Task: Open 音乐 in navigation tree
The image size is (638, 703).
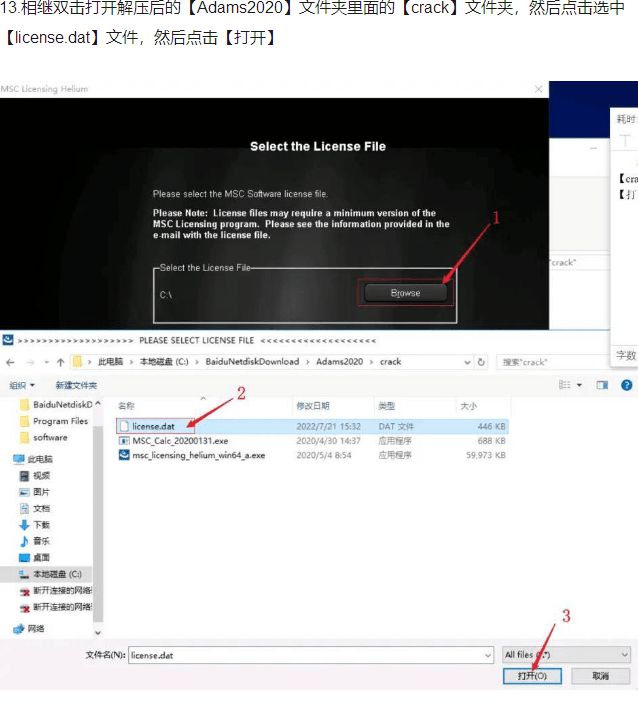Action: tap(35, 541)
